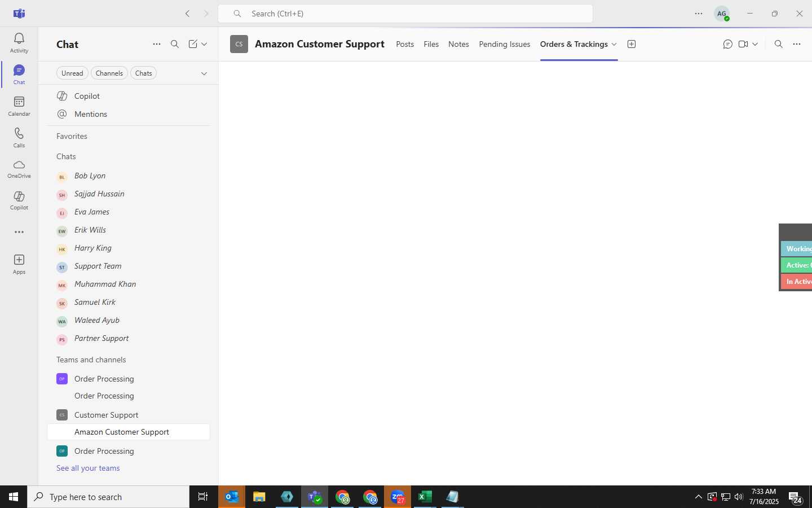Open chat with Eva James

(x=129, y=212)
